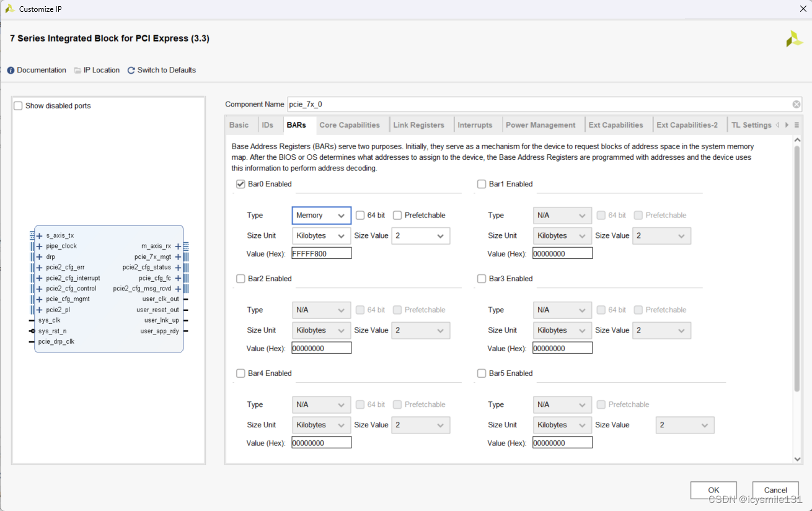812x511 pixels.
Task: Click the scrollbar down arrow in BARs panel
Action: point(797,459)
